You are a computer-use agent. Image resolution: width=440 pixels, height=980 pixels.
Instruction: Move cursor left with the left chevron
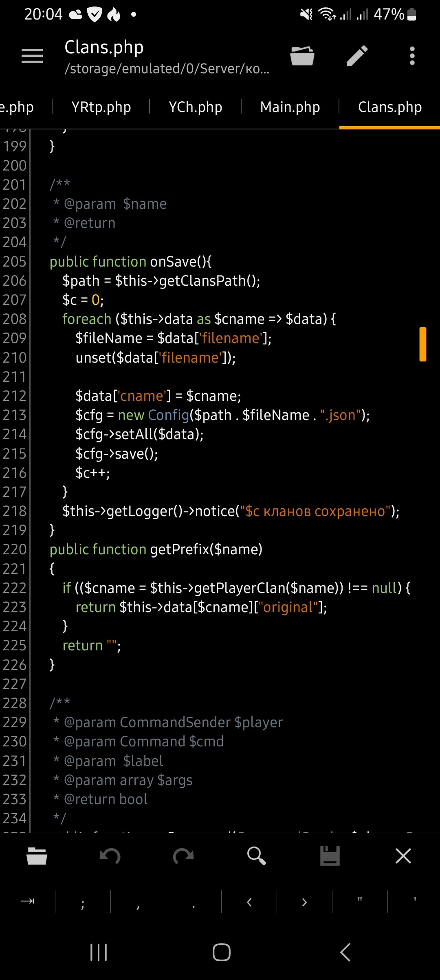pos(249,902)
